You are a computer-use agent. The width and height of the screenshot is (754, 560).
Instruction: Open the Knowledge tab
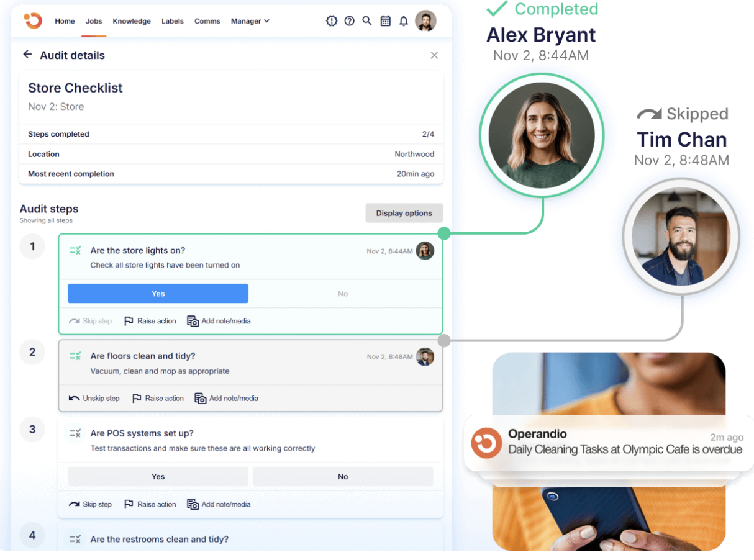[132, 21]
